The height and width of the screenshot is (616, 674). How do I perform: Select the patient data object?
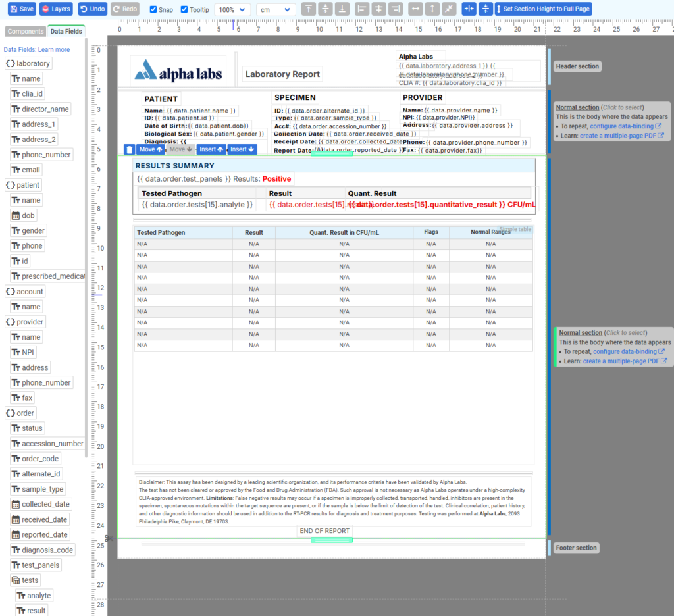point(23,185)
